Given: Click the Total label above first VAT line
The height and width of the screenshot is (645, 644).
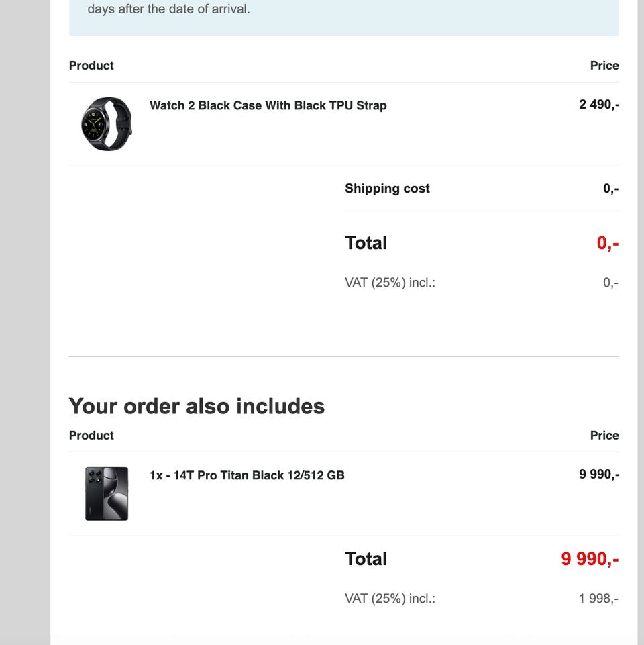Looking at the screenshot, I should (x=366, y=243).
